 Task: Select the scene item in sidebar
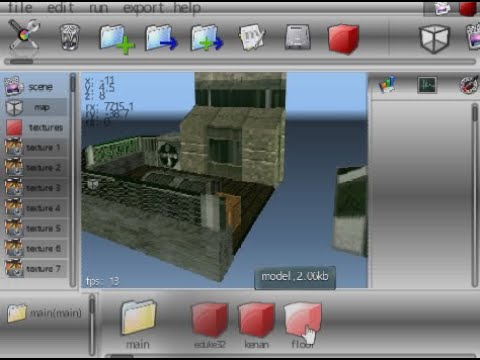(35, 86)
